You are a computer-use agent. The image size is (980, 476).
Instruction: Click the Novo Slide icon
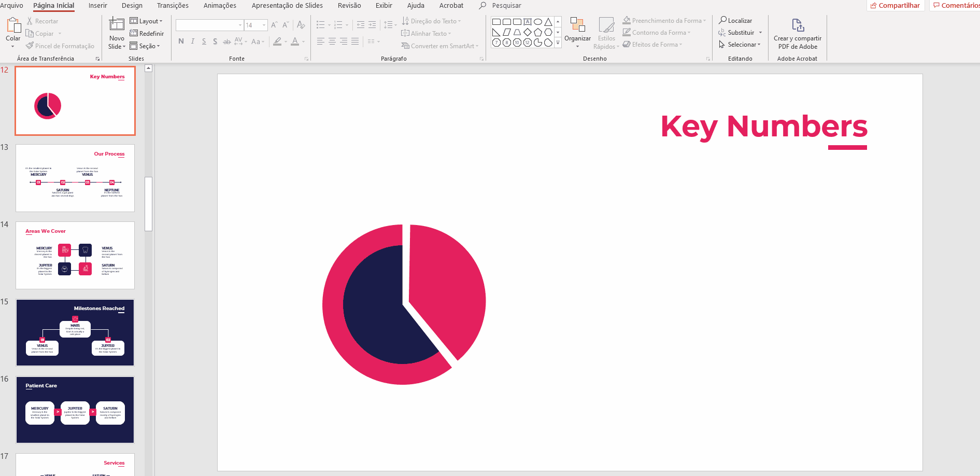tap(117, 24)
